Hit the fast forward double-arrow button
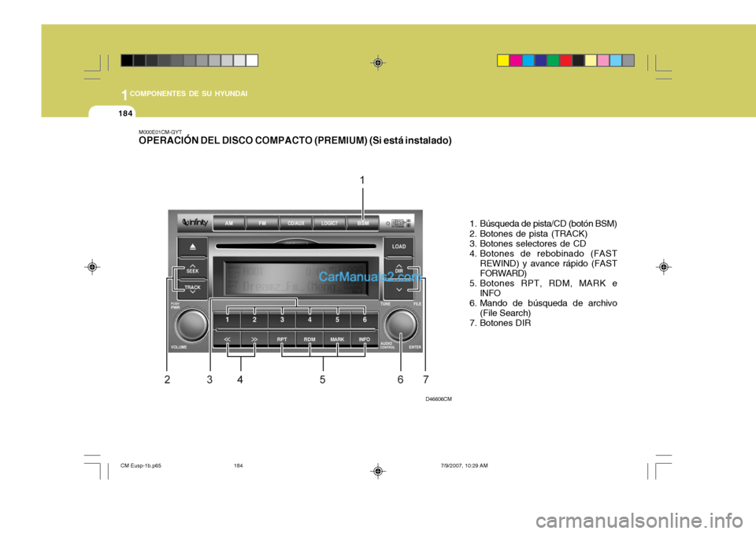756x534 pixels. 254,339
